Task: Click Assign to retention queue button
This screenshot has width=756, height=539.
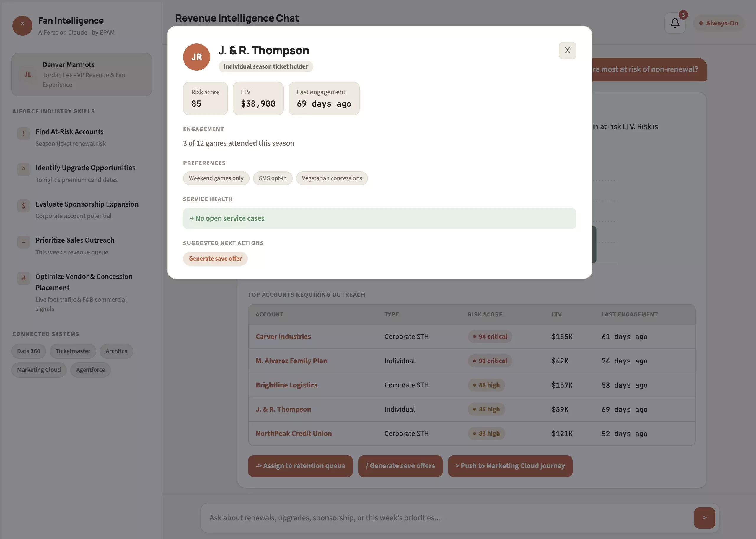Action: tap(300, 466)
